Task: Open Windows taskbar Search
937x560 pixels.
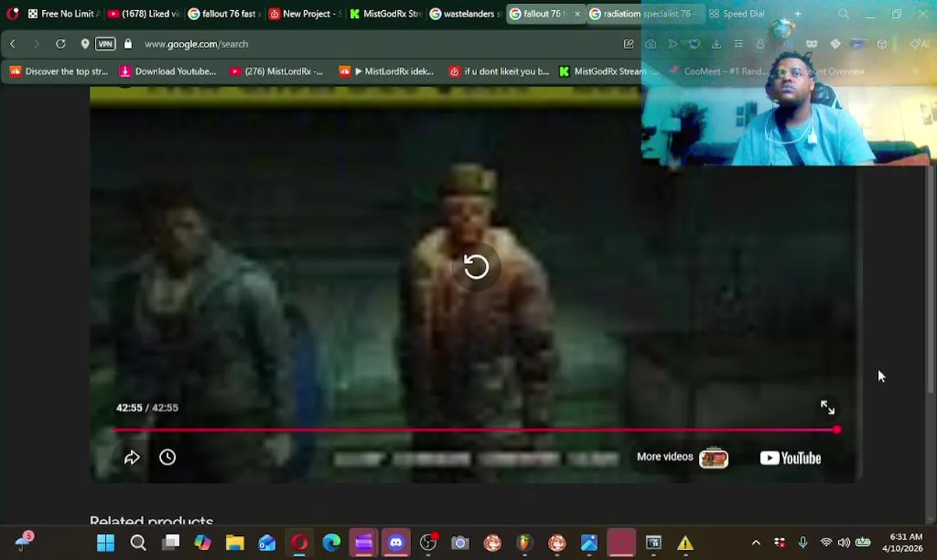Action: (138, 543)
